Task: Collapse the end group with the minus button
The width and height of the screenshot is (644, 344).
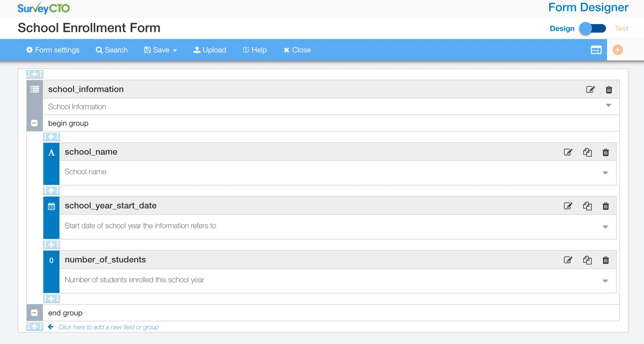Action: pos(34,313)
